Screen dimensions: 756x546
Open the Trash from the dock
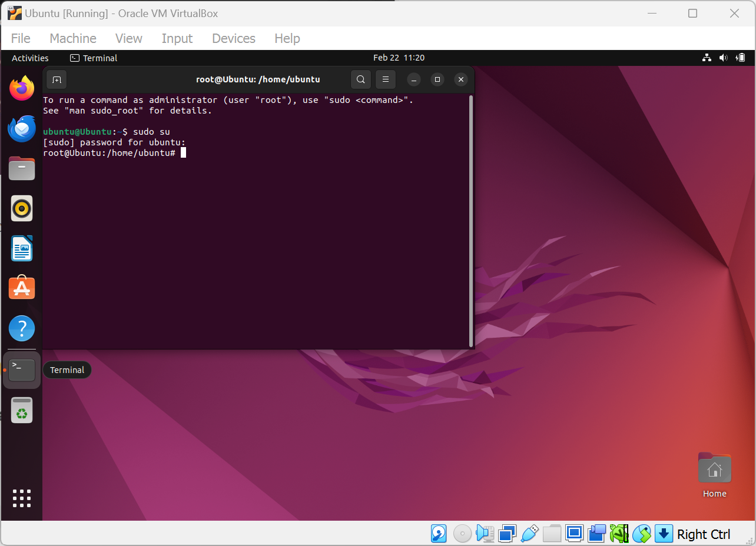point(22,410)
